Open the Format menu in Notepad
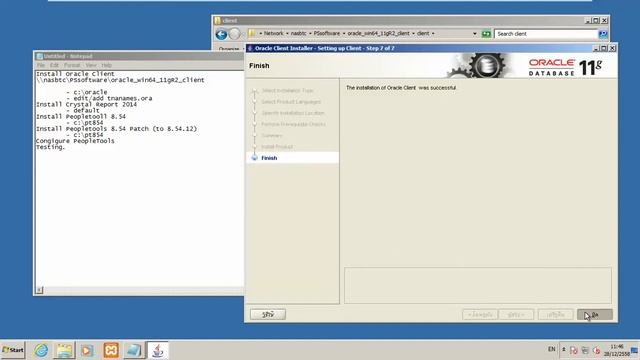Screen dimensions: 640x360 pyautogui.click(x=72, y=65)
